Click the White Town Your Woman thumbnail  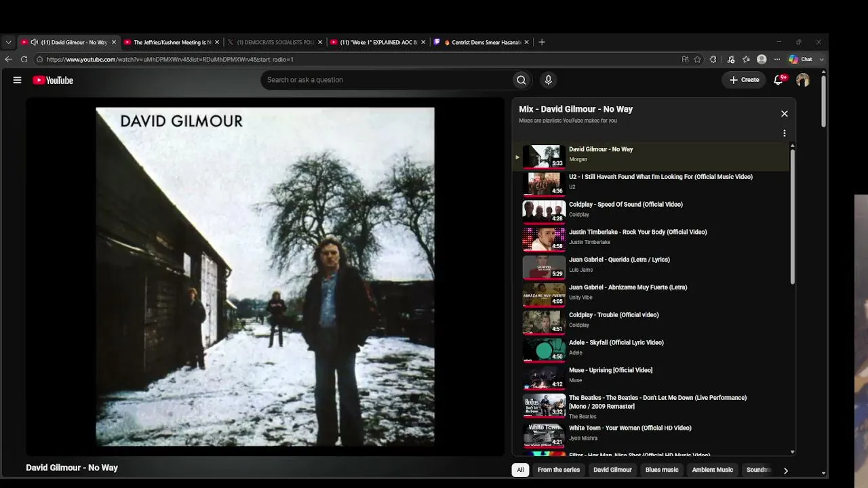pyautogui.click(x=544, y=436)
